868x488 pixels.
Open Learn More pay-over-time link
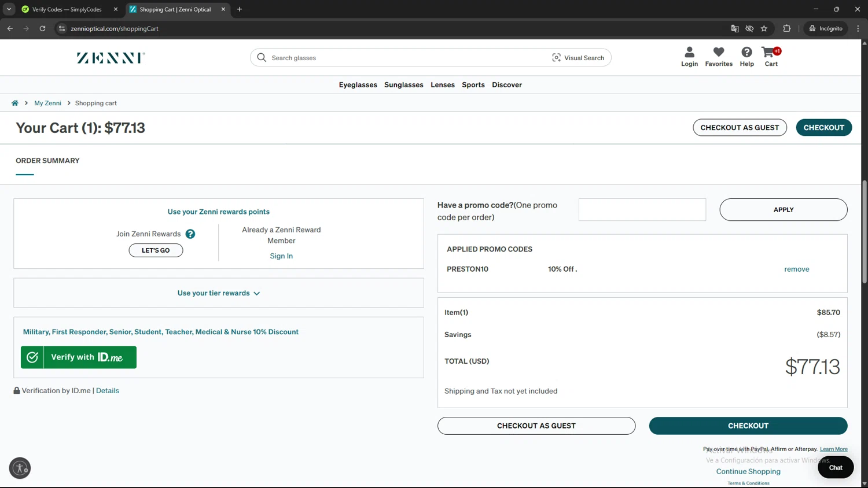click(x=833, y=449)
